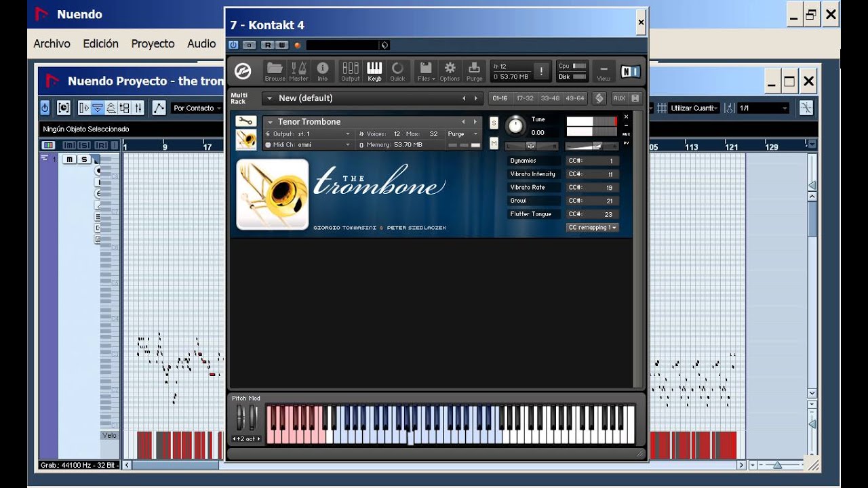Open the Proyecto menu
Viewport: 868px width, 488px height.
pyautogui.click(x=153, y=43)
